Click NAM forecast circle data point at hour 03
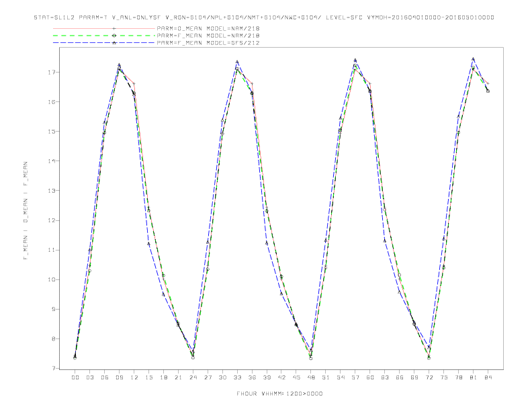This screenshot has height=411, width=532. click(89, 271)
